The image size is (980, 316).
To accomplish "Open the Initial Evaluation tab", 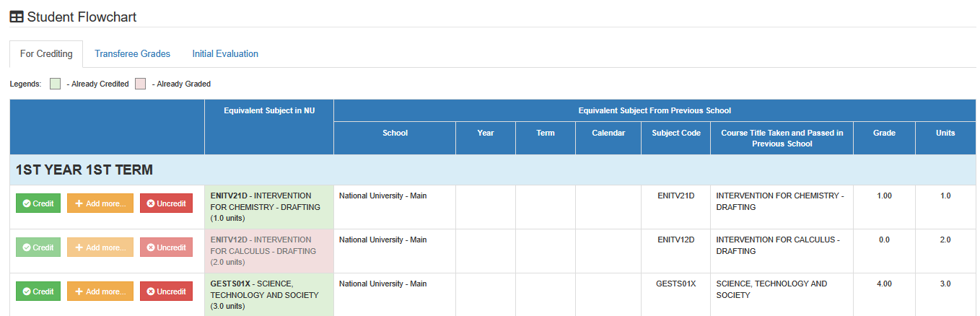I will tap(225, 54).
